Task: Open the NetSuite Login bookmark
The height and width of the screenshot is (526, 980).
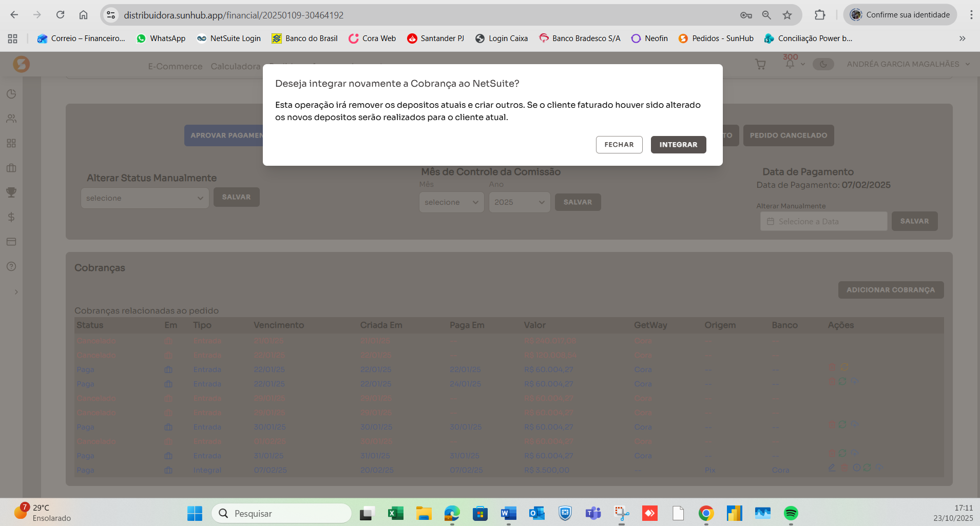Action: (x=229, y=38)
